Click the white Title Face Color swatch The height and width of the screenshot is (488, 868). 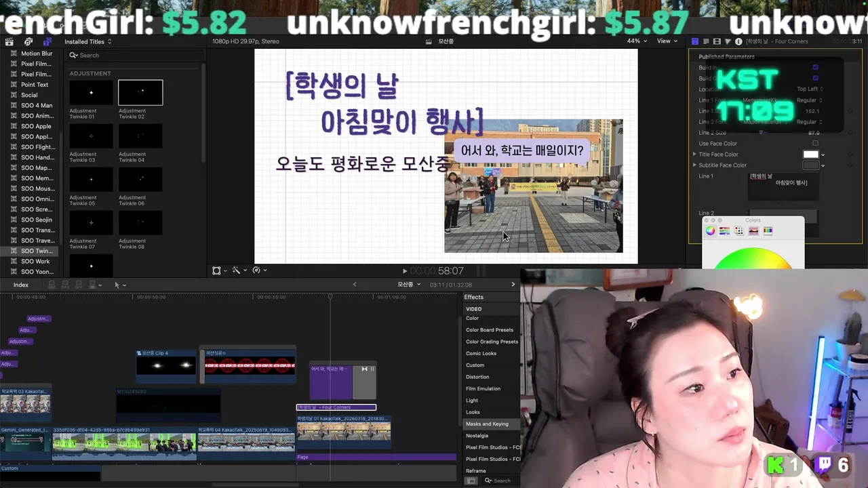[x=811, y=154]
